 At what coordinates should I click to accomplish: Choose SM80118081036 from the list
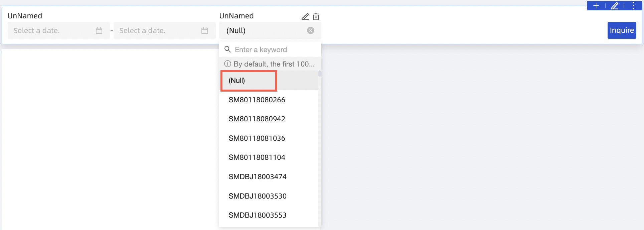tap(257, 138)
